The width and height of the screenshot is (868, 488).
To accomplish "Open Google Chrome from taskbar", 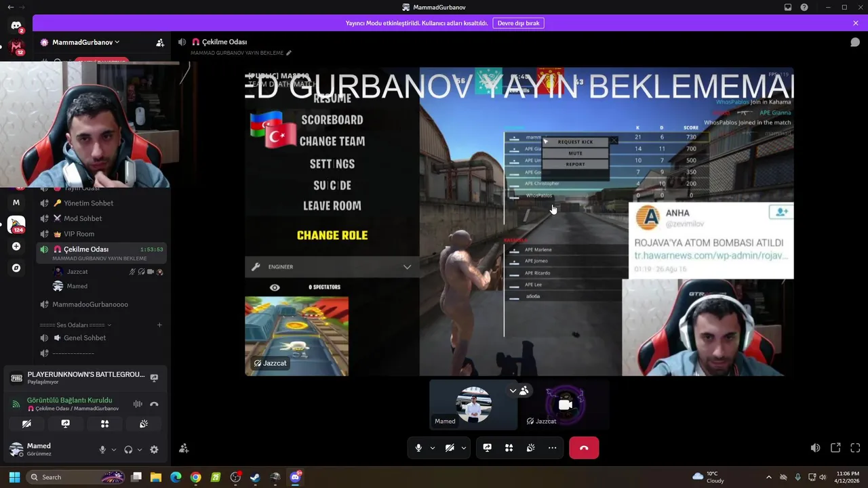I will (195, 477).
